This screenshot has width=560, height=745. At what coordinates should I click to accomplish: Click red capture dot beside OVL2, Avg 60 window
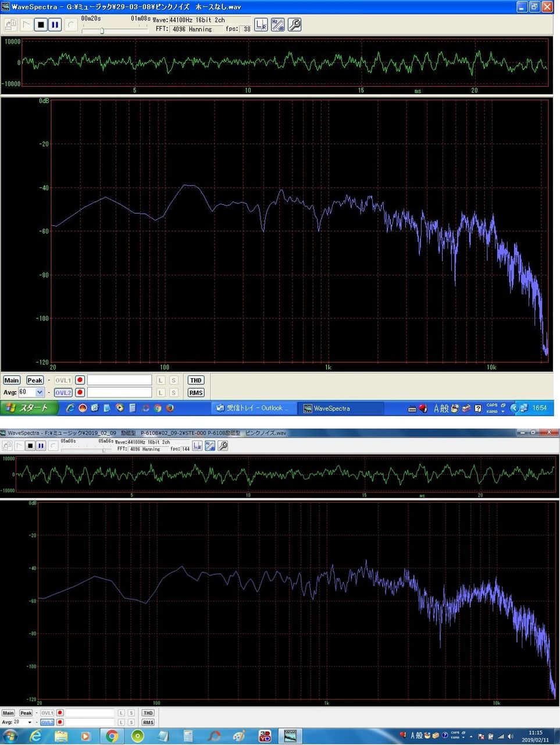coord(80,393)
